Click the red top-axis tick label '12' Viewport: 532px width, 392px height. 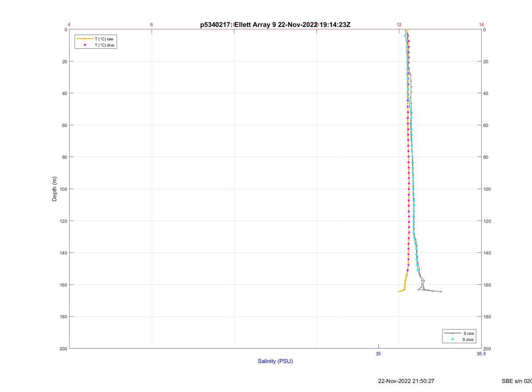point(399,25)
